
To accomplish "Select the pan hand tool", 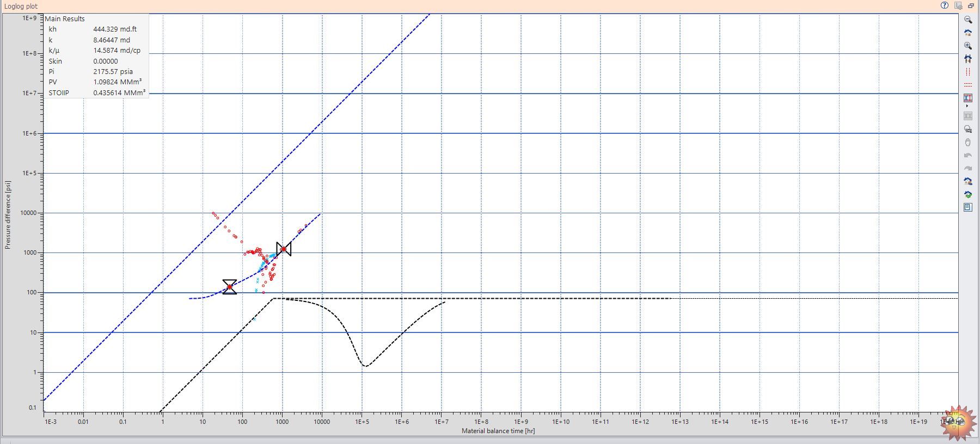I will [x=968, y=142].
